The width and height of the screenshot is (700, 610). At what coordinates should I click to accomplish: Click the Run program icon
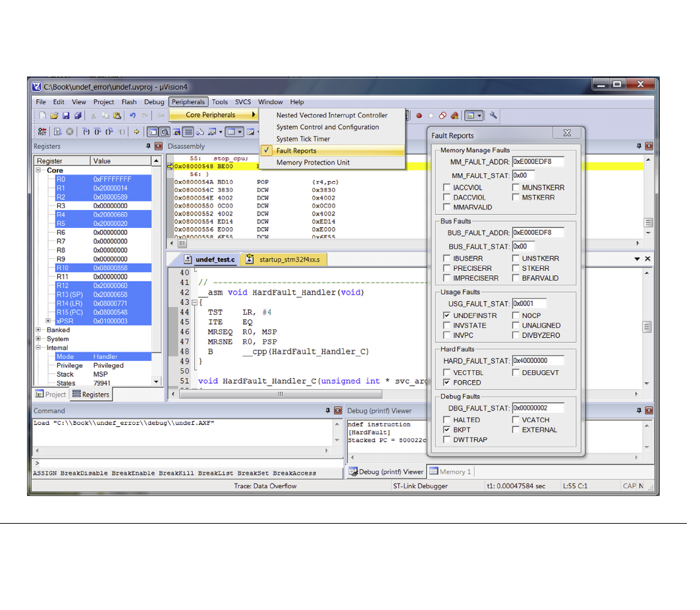(57, 132)
